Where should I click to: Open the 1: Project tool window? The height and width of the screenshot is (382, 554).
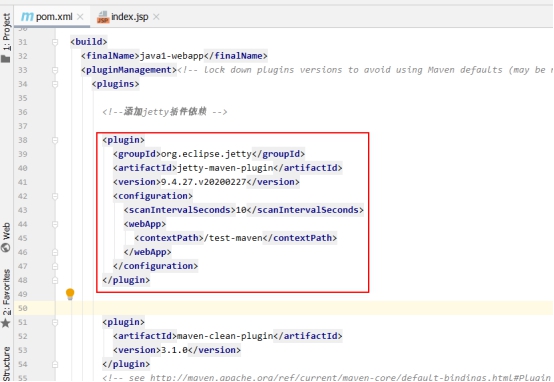coord(6,32)
